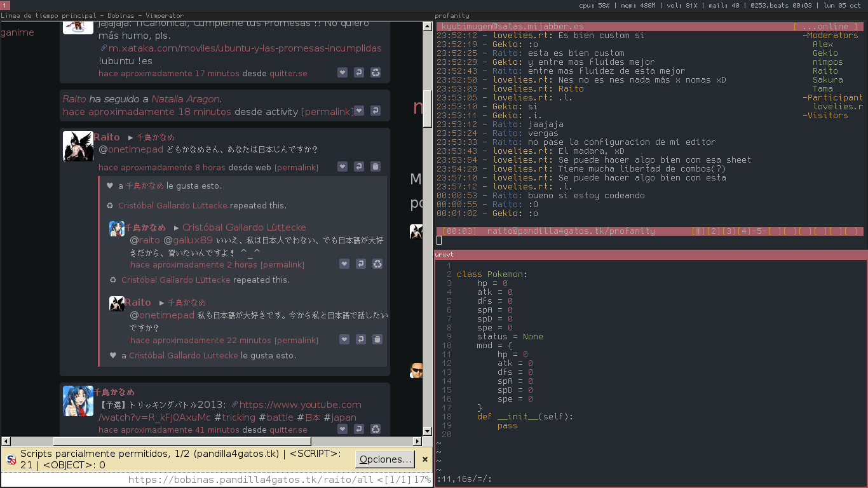The width and height of the screenshot is (868, 488).
Task: Open the permalink of the 18 minutes activity
Action: pos(327,112)
